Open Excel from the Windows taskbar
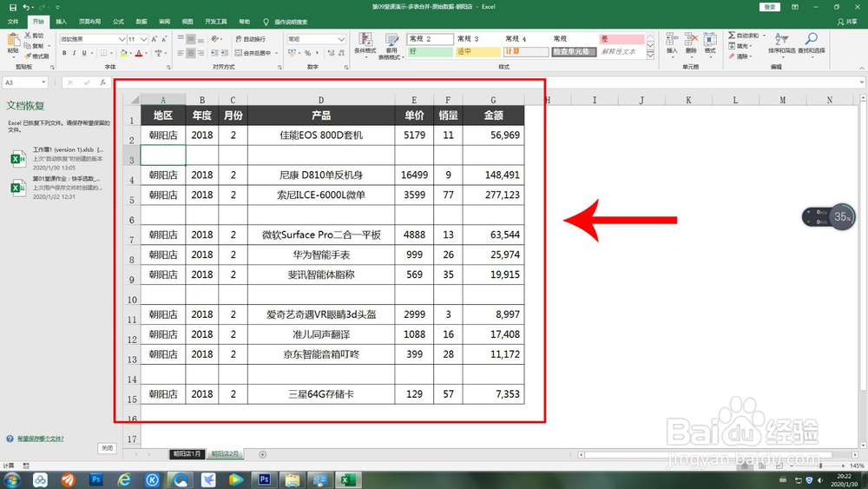This screenshot has width=868, height=489. coord(348,479)
